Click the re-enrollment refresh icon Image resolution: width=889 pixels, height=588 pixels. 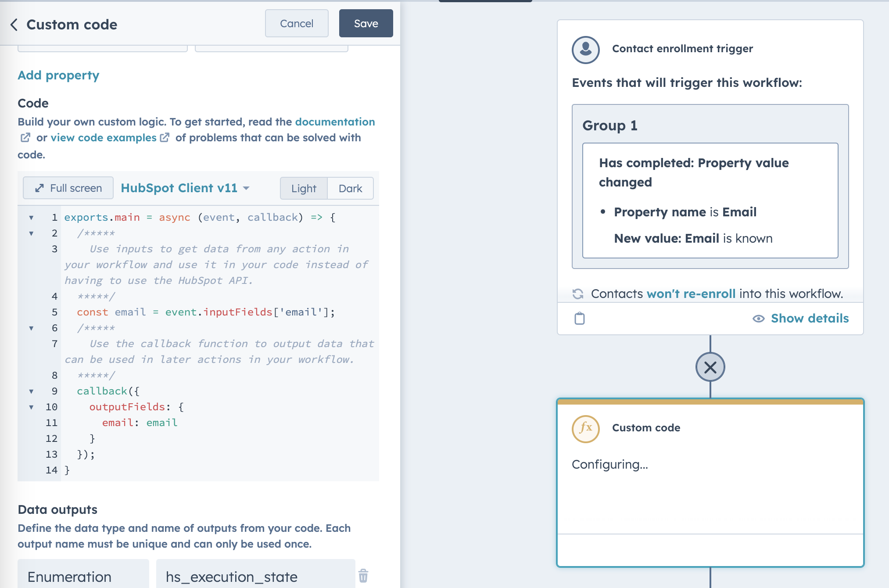[x=578, y=294]
